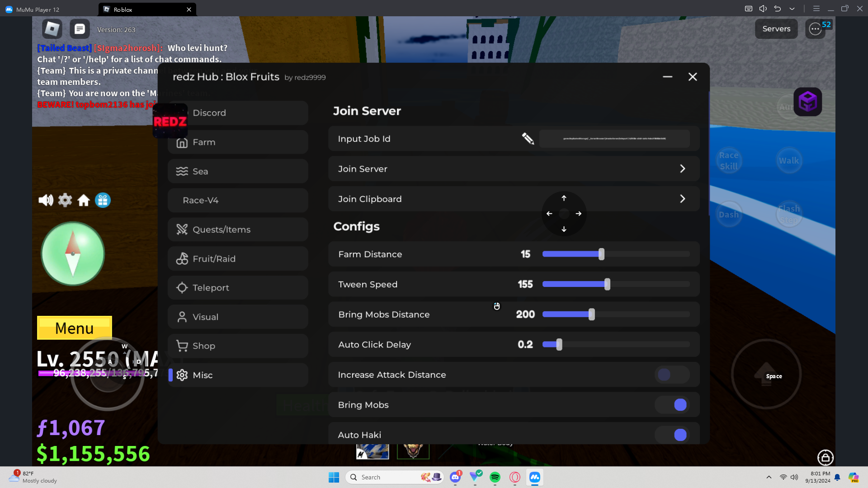Viewport: 868px width, 488px height.
Task: Open the yellow Menu button
Action: 75,328
